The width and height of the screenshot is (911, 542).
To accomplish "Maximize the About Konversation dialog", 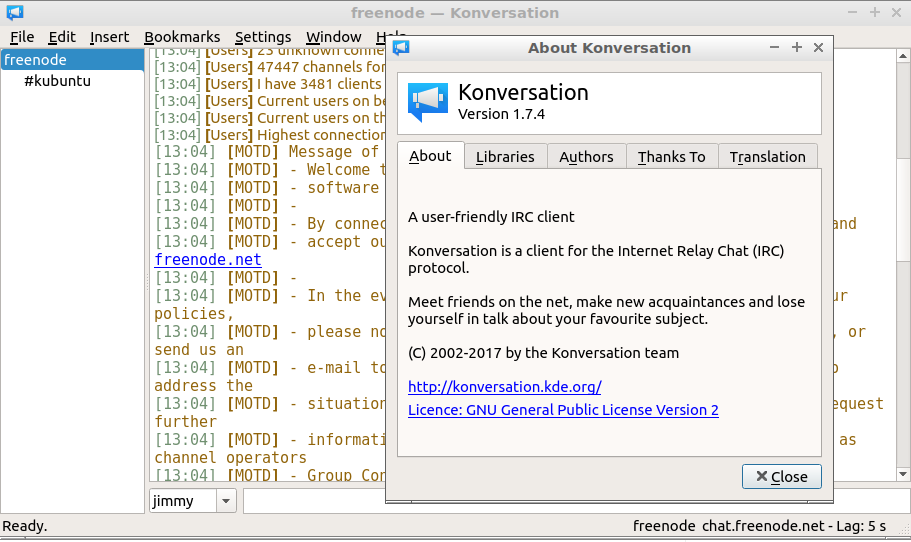I will coord(797,48).
